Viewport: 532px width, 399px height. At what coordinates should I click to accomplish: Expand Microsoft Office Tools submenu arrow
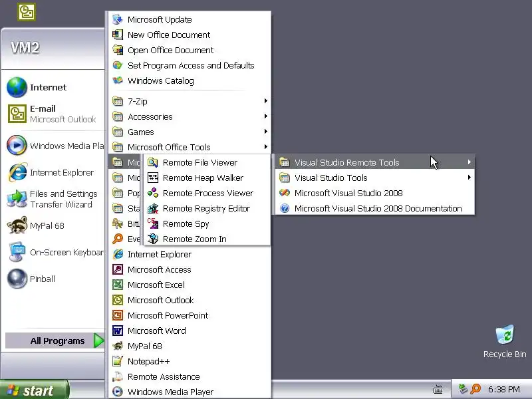265,146
